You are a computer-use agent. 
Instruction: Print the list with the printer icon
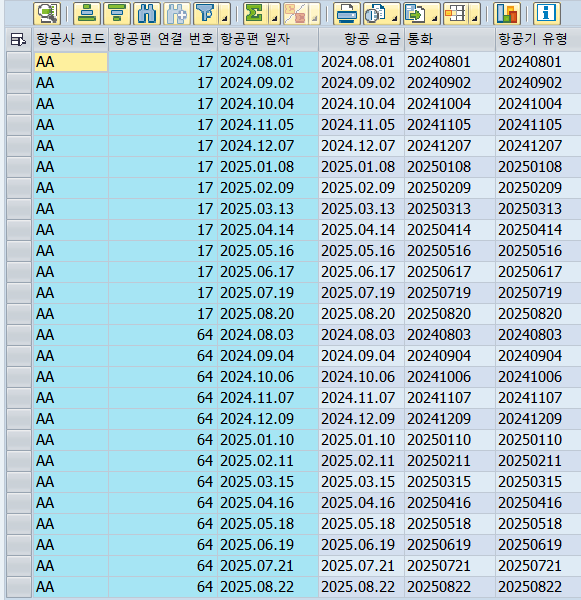point(347,13)
